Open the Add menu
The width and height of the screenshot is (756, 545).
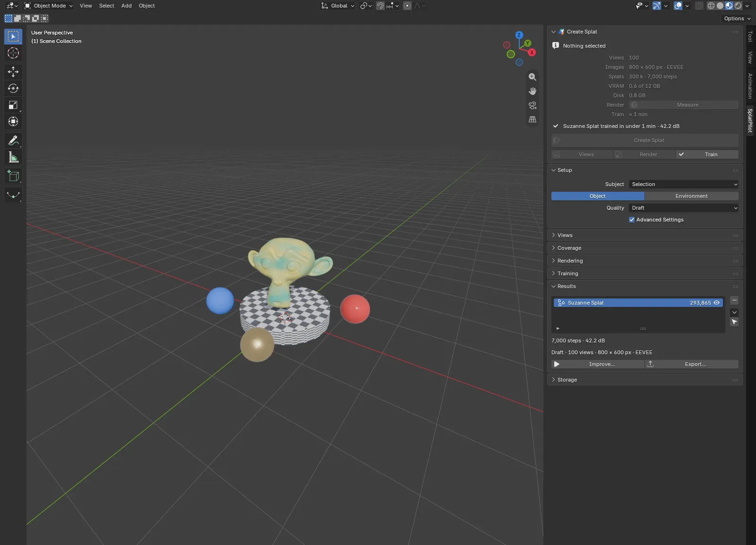127,6
